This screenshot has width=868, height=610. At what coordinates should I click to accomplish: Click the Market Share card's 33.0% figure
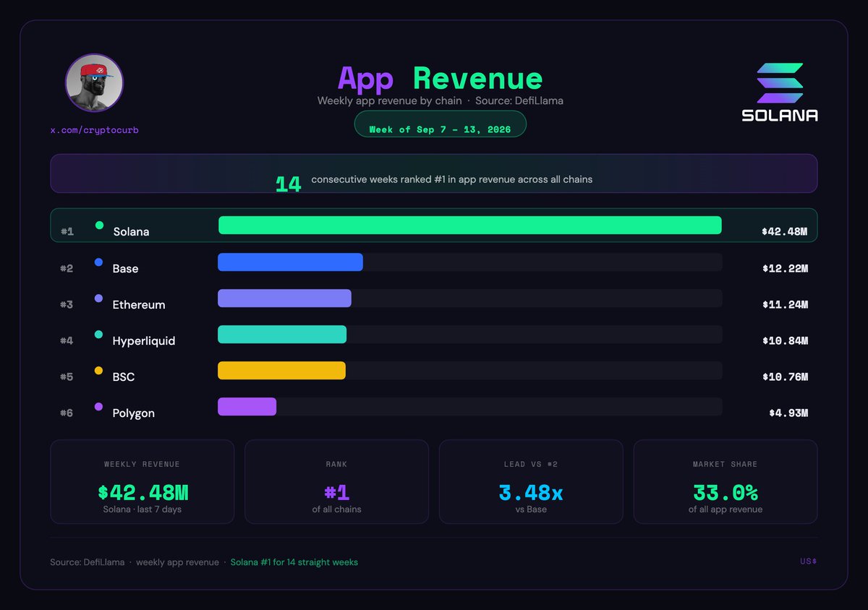point(726,493)
